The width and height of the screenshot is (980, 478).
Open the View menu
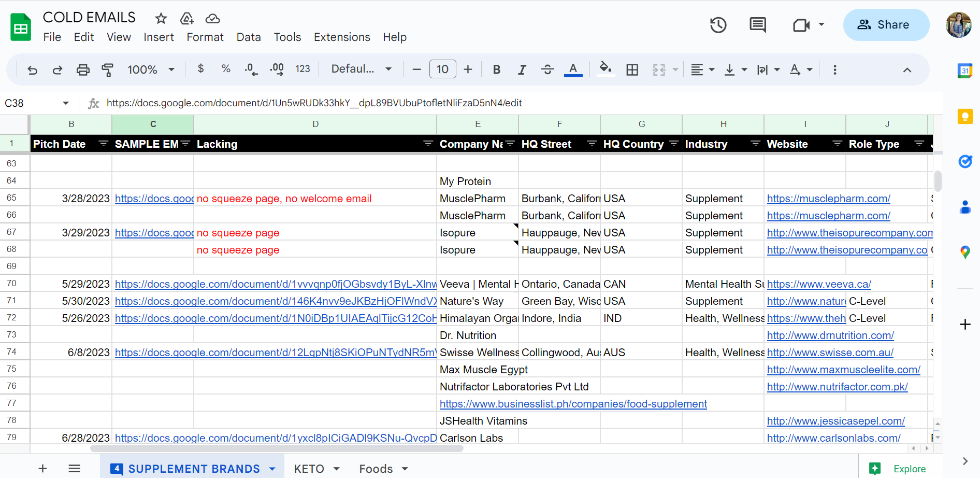[119, 37]
